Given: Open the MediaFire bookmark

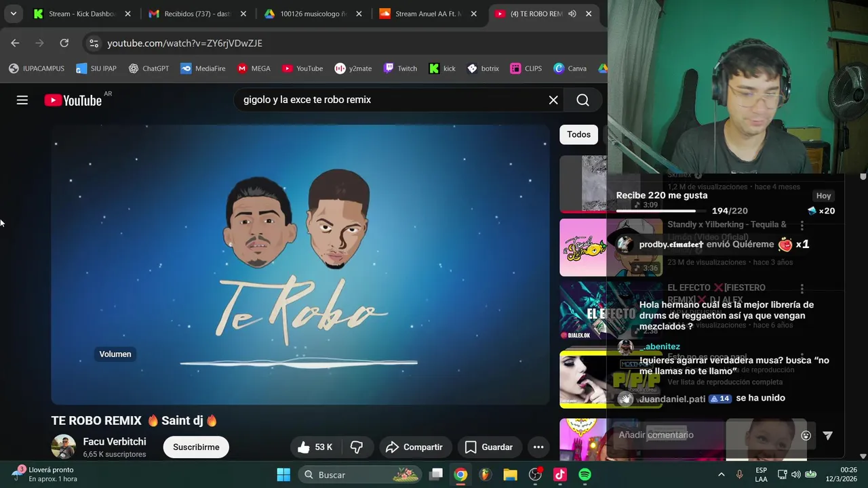Looking at the screenshot, I should [203, 68].
